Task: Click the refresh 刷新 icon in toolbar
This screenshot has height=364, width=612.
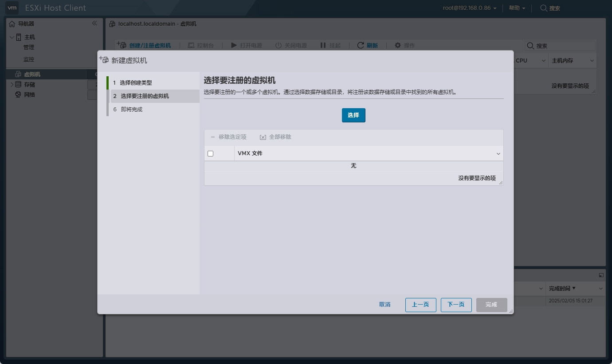Action: coord(361,46)
